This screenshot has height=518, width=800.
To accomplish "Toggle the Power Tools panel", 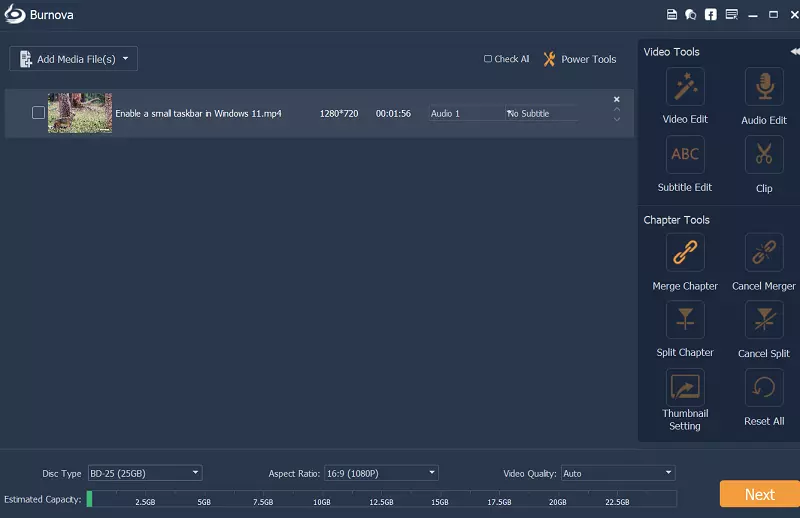I will pyautogui.click(x=580, y=59).
